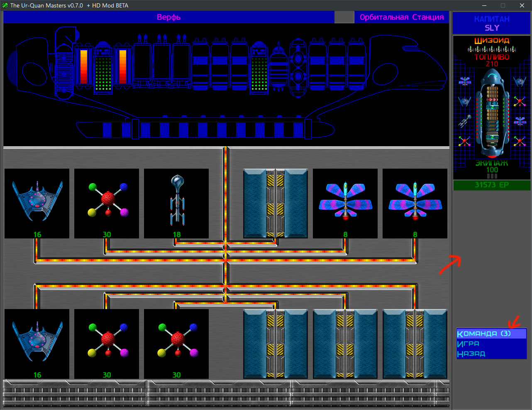The image size is (532, 410).
Task: Close The Ur-Quan Masters window
Action: (522, 5)
